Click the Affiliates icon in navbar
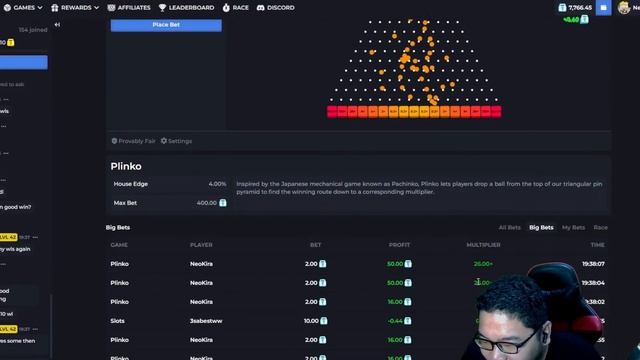Viewport: 640px width, 360px height. (111, 7)
